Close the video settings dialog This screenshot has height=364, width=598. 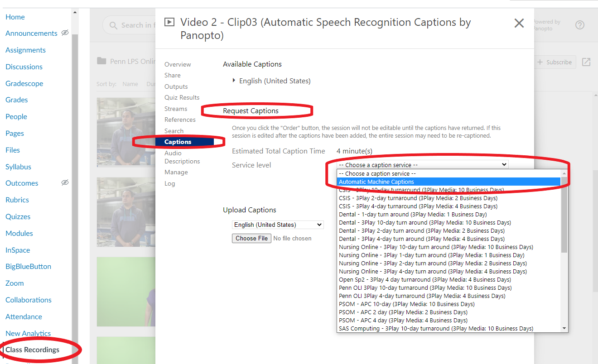coord(519,23)
